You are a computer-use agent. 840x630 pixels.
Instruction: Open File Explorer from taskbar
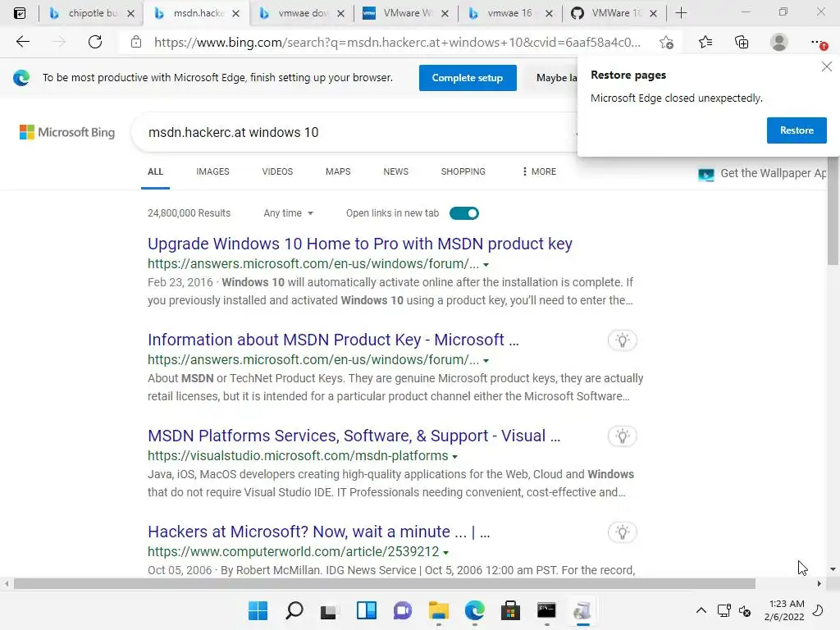(x=438, y=610)
